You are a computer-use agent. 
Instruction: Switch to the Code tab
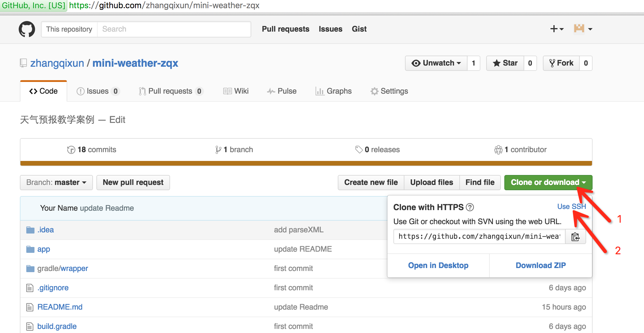pyautogui.click(x=44, y=91)
